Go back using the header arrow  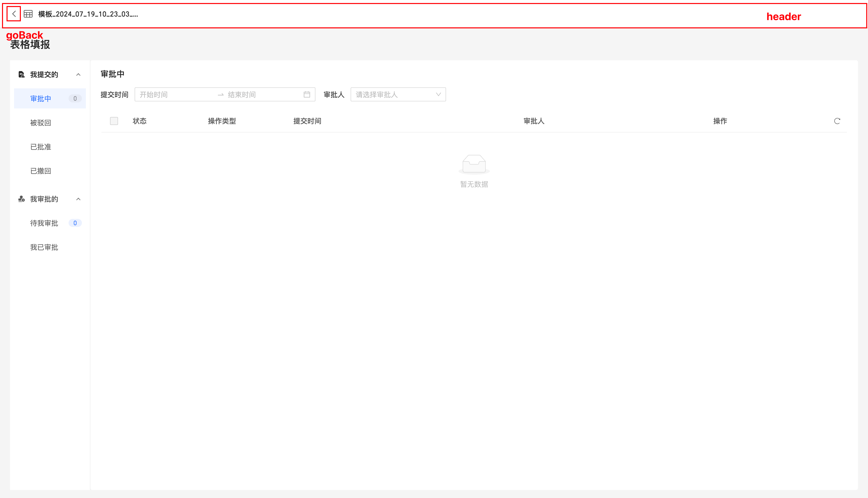click(14, 14)
